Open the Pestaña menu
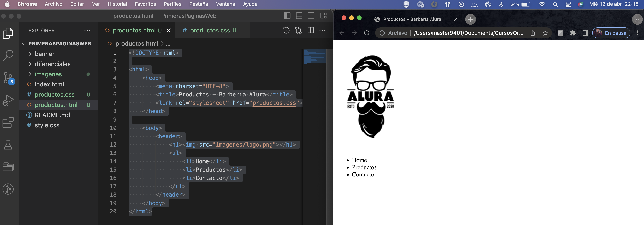The height and width of the screenshot is (225, 644). coord(199,4)
